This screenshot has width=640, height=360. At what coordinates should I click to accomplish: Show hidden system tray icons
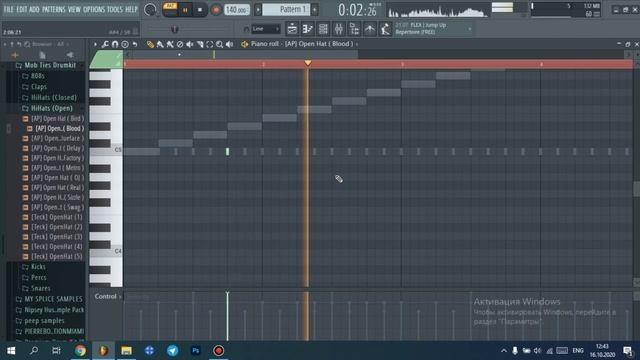(x=504, y=351)
